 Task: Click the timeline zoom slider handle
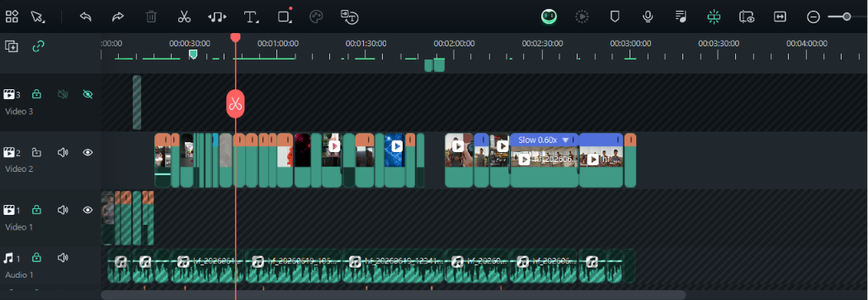pyautogui.click(x=847, y=17)
